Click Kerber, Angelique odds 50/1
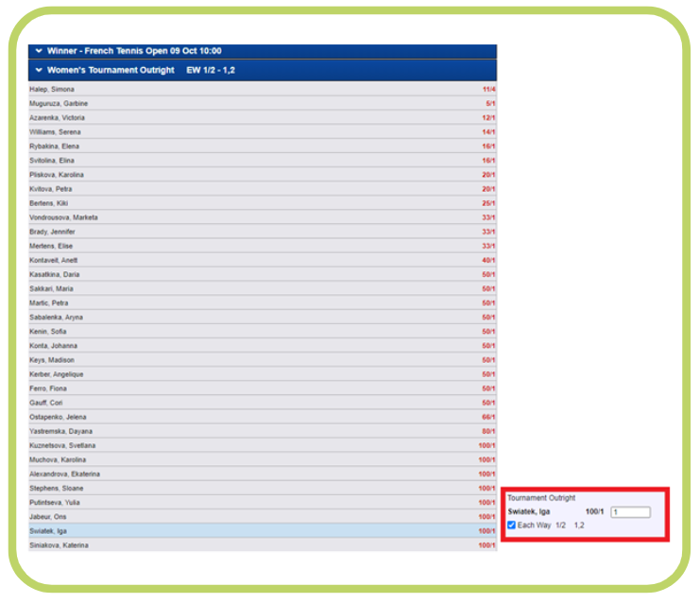Image resolution: width=700 pixels, height=603 pixels. pos(488,374)
